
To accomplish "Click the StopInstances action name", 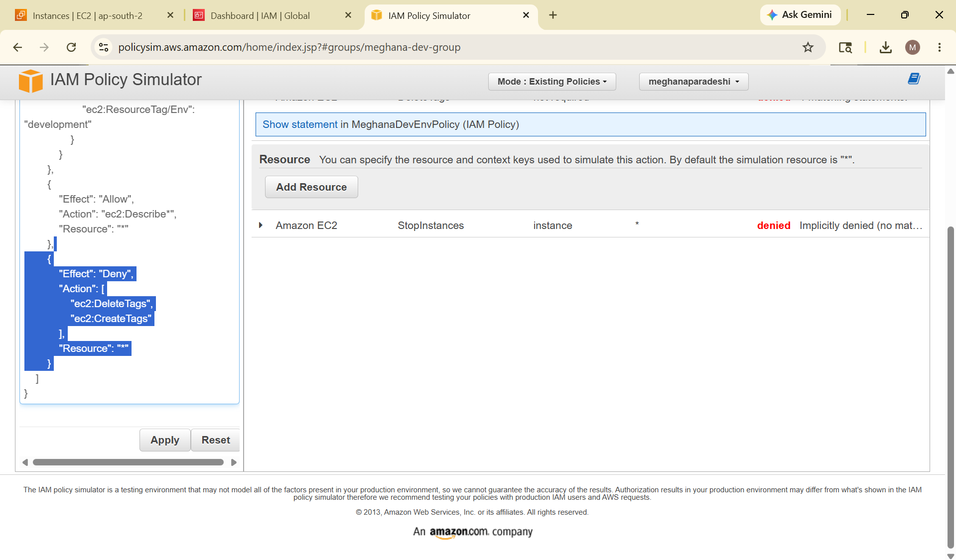I will click(430, 225).
